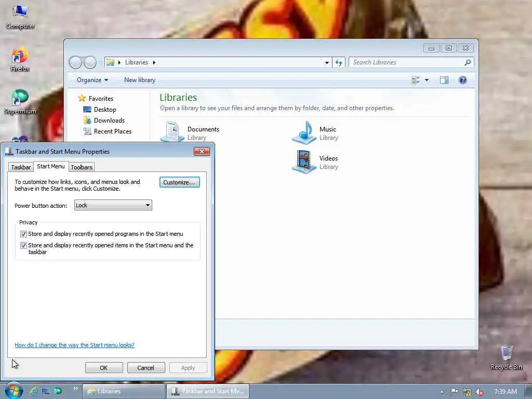
Task: Open recent pages dropdown in Explorer
Action: [100, 62]
